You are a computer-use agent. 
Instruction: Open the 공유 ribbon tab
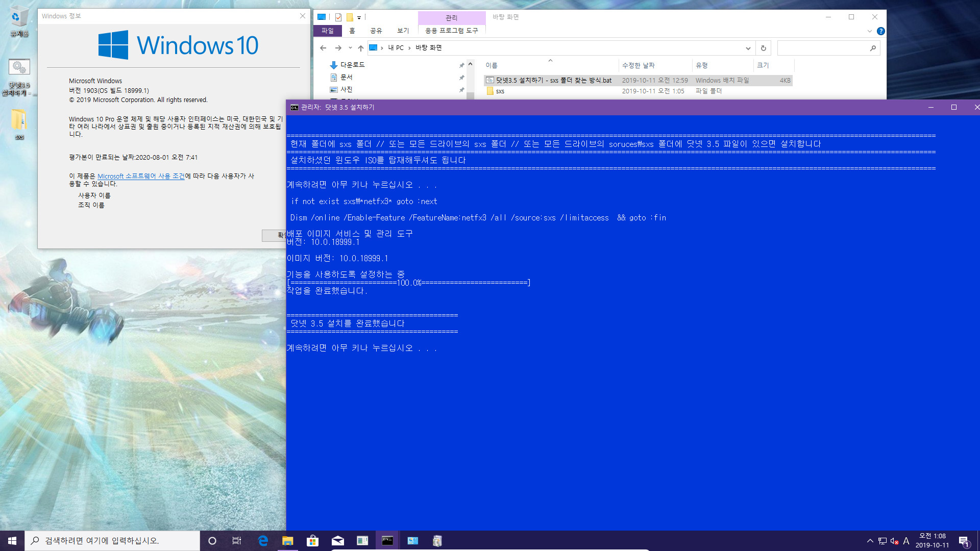coord(376,31)
